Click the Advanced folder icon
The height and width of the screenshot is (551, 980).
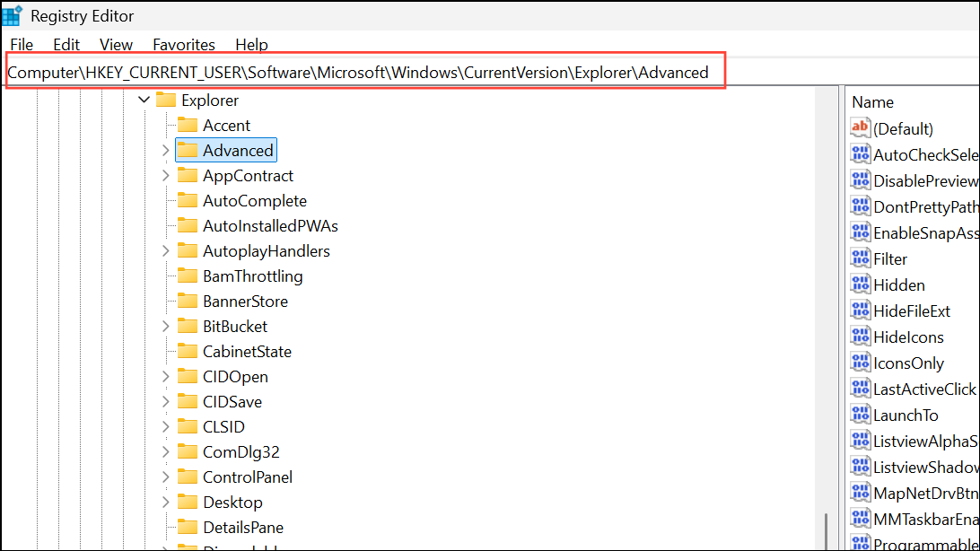point(188,150)
